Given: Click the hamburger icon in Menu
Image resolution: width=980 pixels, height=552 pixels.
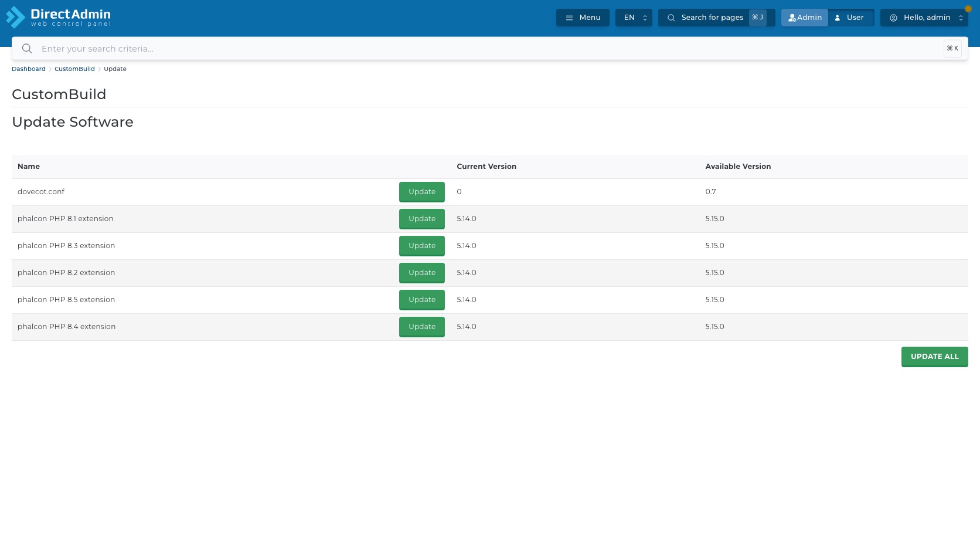Looking at the screenshot, I should click(x=569, y=18).
